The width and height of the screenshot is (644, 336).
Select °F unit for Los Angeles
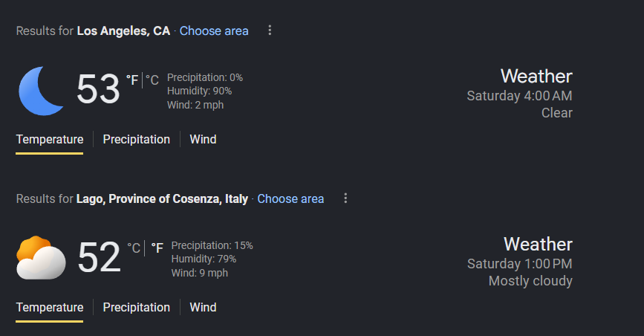[131, 80]
